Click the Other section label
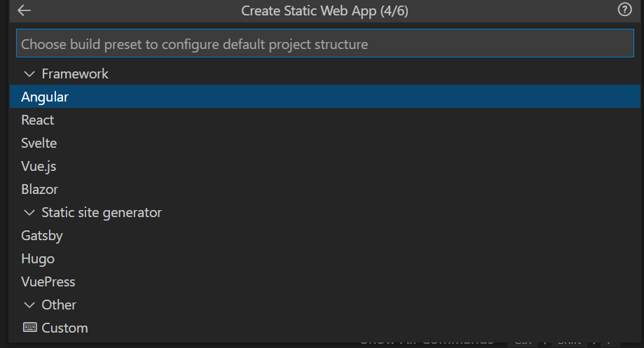 [x=59, y=305]
